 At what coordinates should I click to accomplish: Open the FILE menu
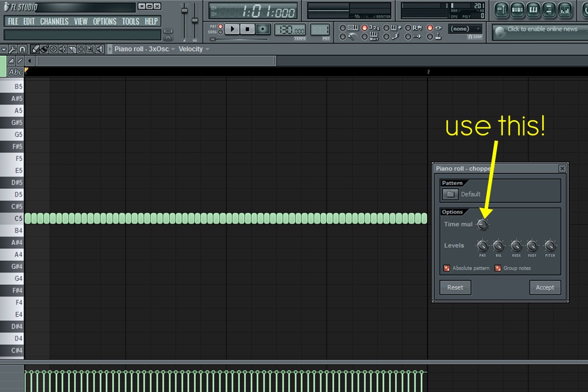13,21
